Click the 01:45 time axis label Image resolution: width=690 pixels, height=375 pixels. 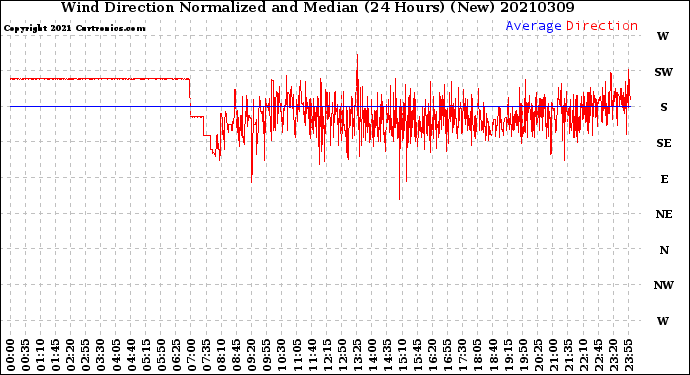pyautogui.click(x=56, y=355)
